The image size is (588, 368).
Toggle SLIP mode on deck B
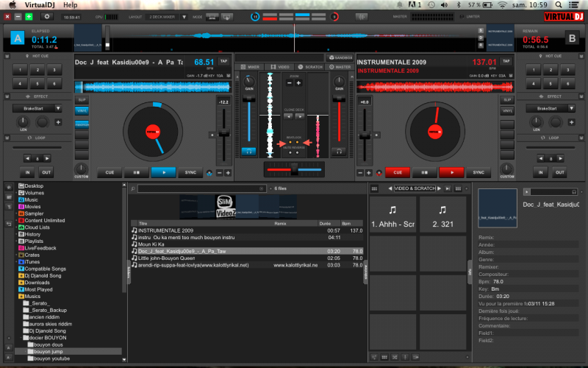pos(506,99)
